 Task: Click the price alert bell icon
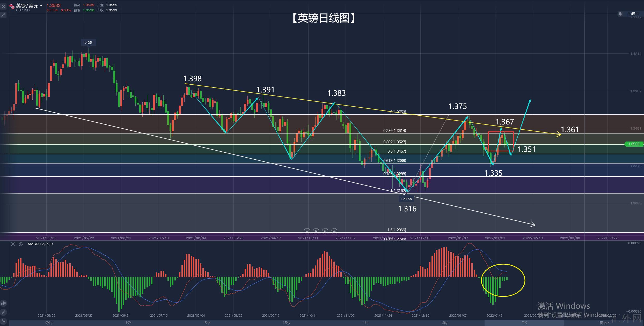620,14
